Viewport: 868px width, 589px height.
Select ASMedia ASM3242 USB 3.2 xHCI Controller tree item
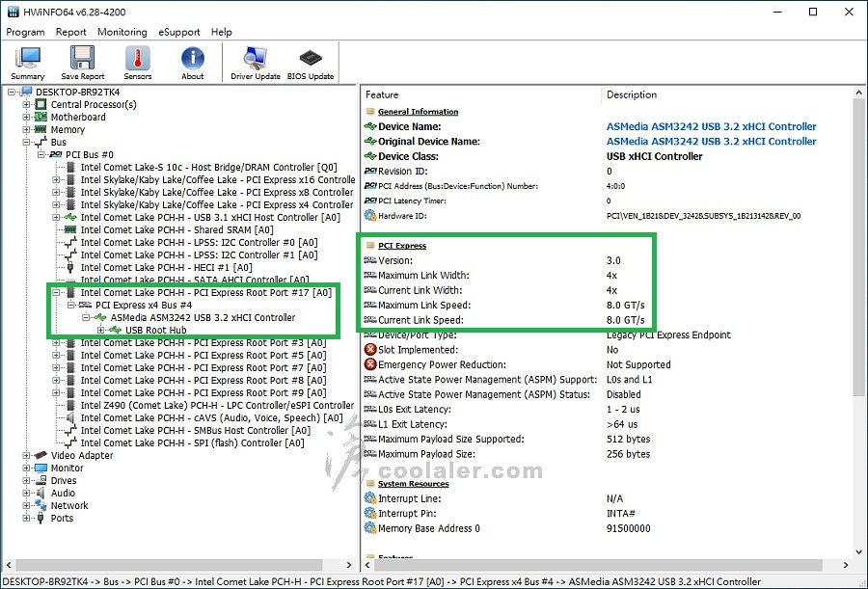(x=203, y=318)
